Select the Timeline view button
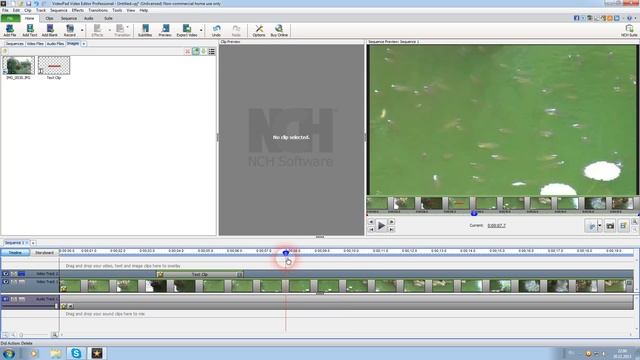Image resolution: width=640 pixels, height=360 pixels. pyautogui.click(x=15, y=253)
